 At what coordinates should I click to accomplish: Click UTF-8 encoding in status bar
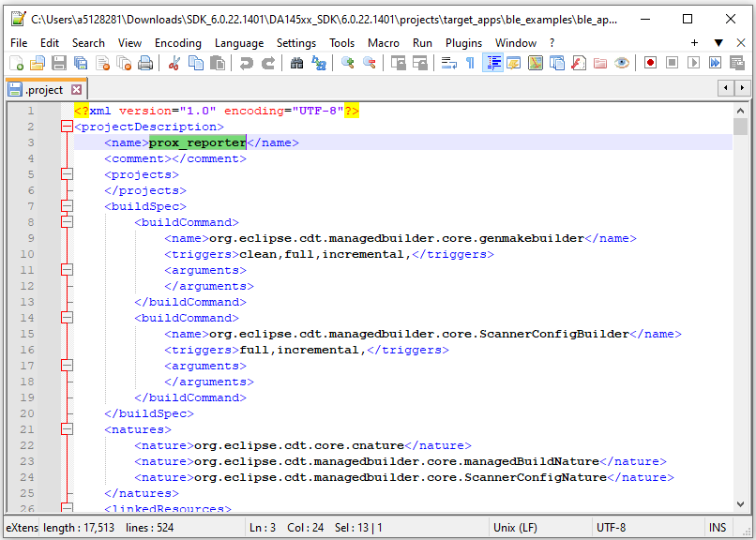(x=611, y=528)
